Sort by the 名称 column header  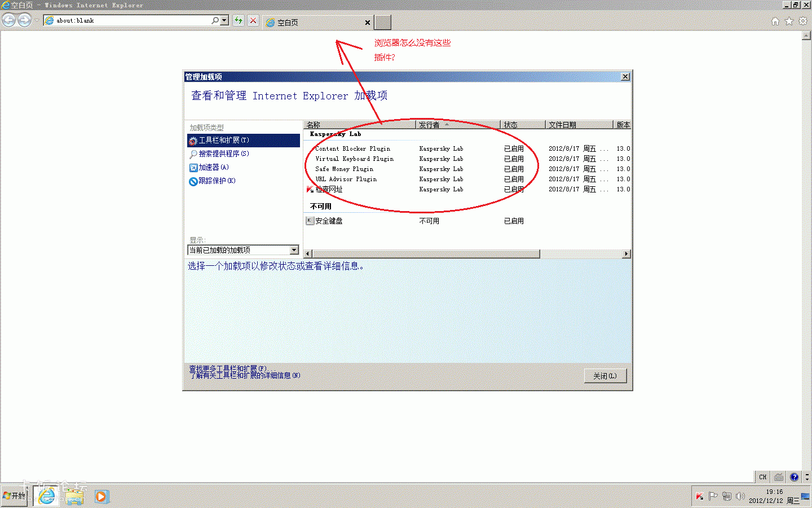[360, 125]
